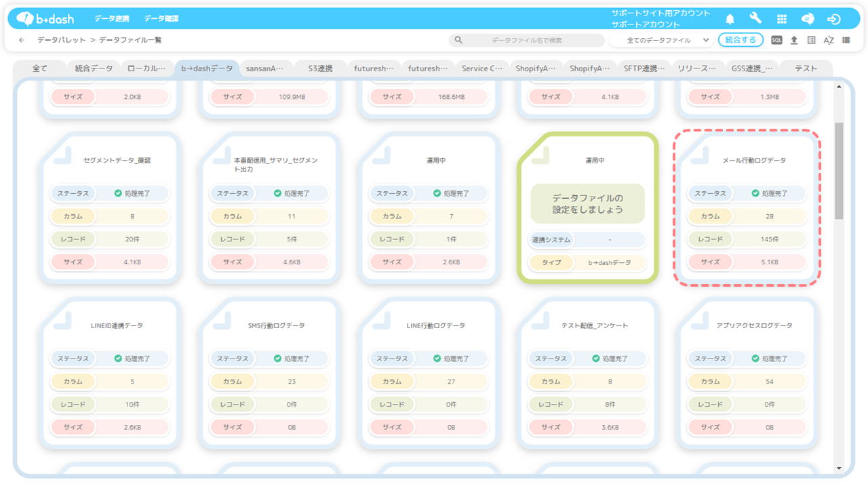Click the 168.6MB size value
The height and width of the screenshot is (488, 868).
(x=451, y=97)
